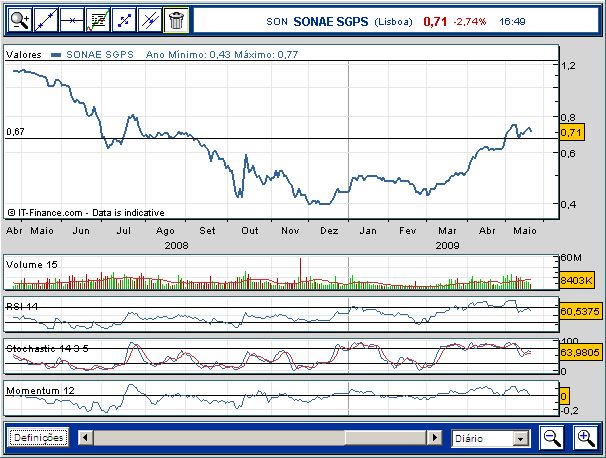
Task: Click the trash can delete icon
Action: tap(176, 20)
